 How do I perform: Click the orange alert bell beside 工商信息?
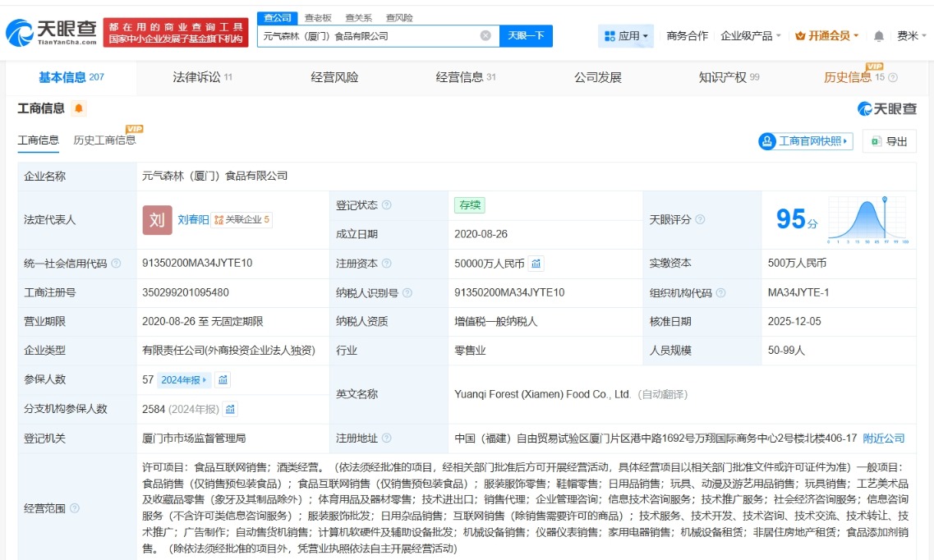point(79,108)
